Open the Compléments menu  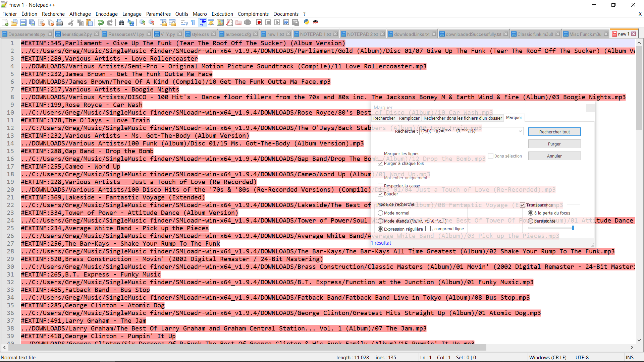coord(253,14)
